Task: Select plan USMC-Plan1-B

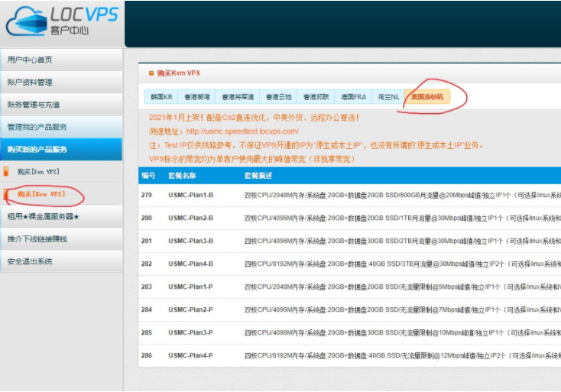Action: click(x=191, y=196)
